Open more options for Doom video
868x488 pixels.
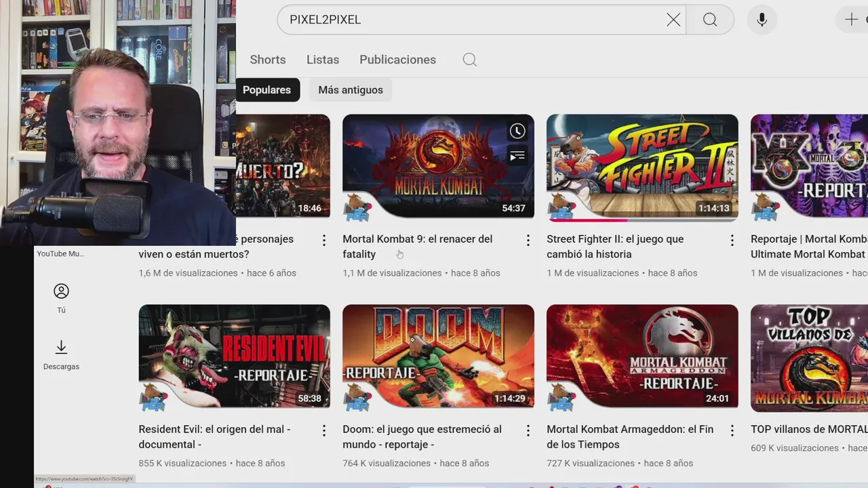pyautogui.click(x=528, y=430)
